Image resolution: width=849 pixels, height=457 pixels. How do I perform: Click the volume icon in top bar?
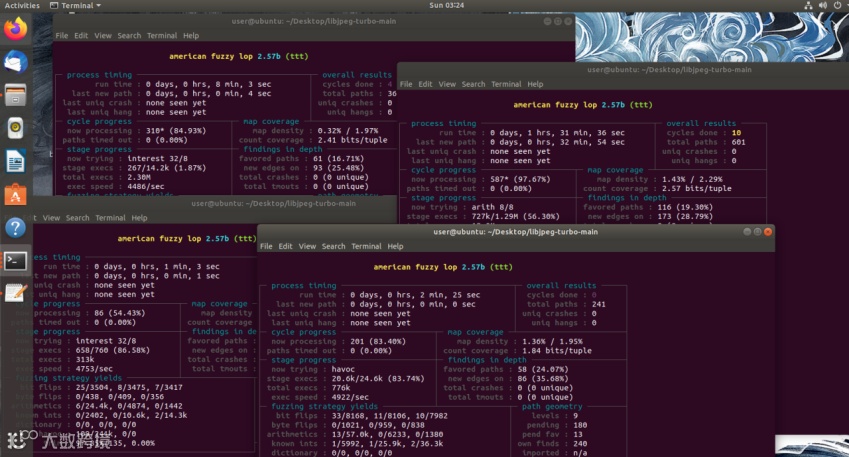coord(822,5)
